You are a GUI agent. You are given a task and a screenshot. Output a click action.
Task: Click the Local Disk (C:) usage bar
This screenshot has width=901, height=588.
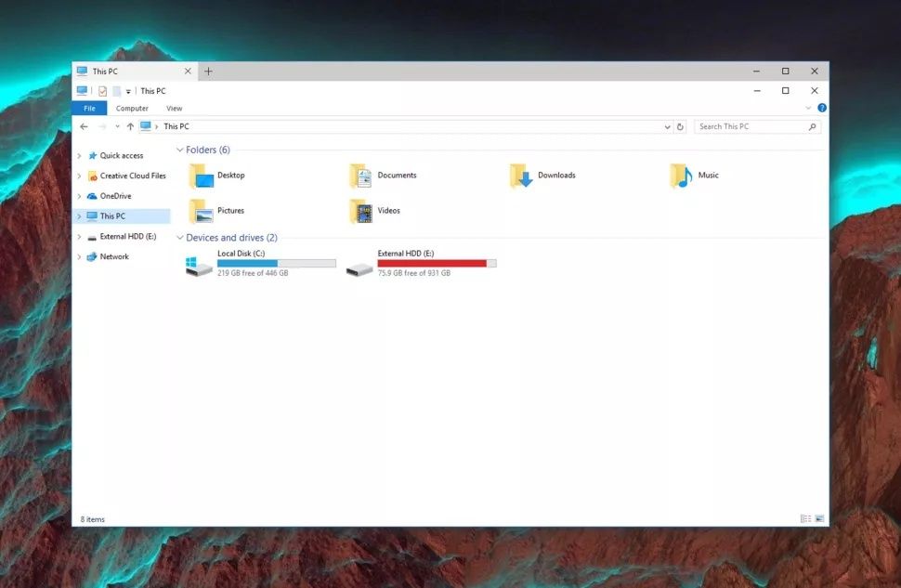(277, 263)
